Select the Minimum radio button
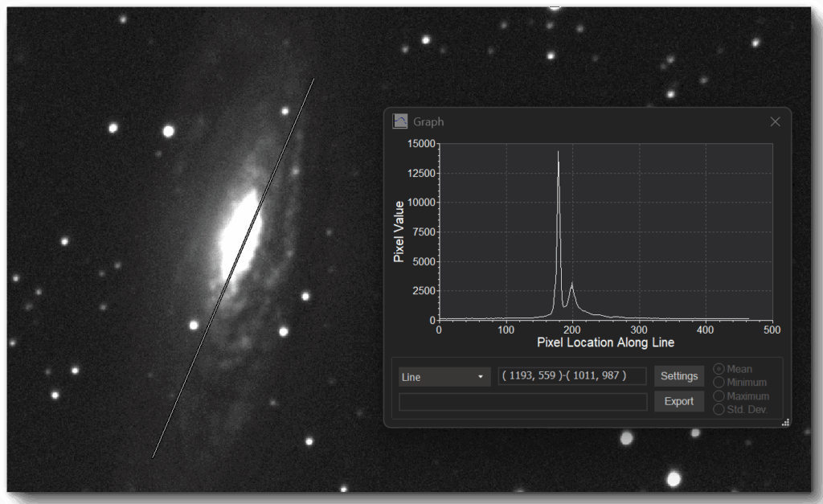Viewport: 823px width, 504px height. pyautogui.click(x=719, y=383)
